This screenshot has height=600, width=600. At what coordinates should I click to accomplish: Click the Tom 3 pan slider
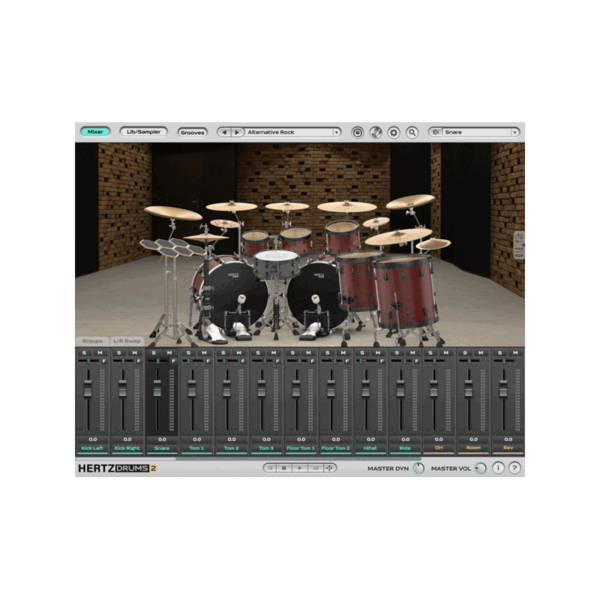(262, 361)
